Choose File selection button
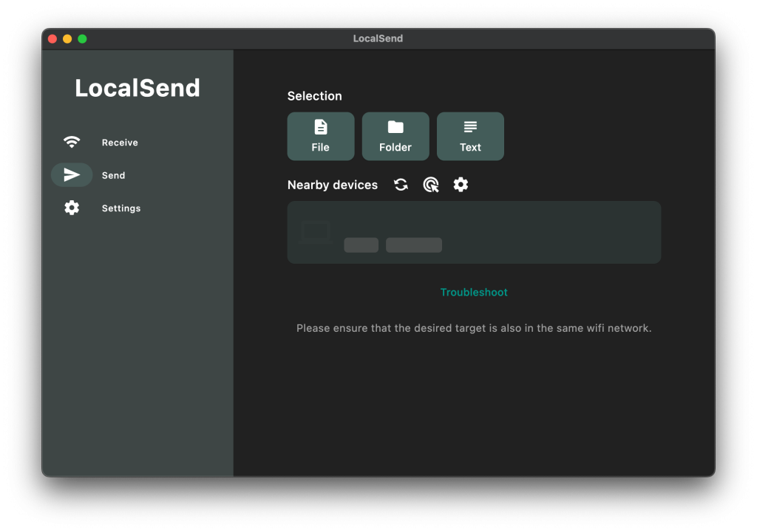The height and width of the screenshot is (532, 757). pyautogui.click(x=321, y=136)
